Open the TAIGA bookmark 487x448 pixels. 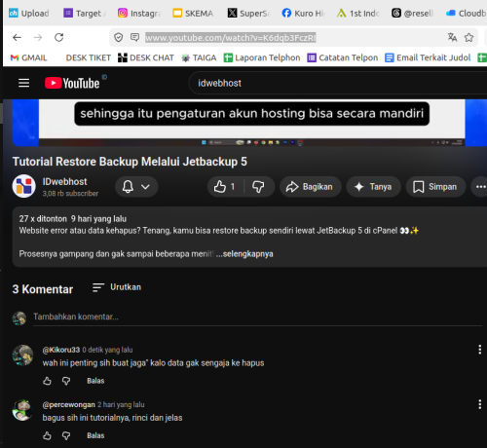click(x=199, y=57)
